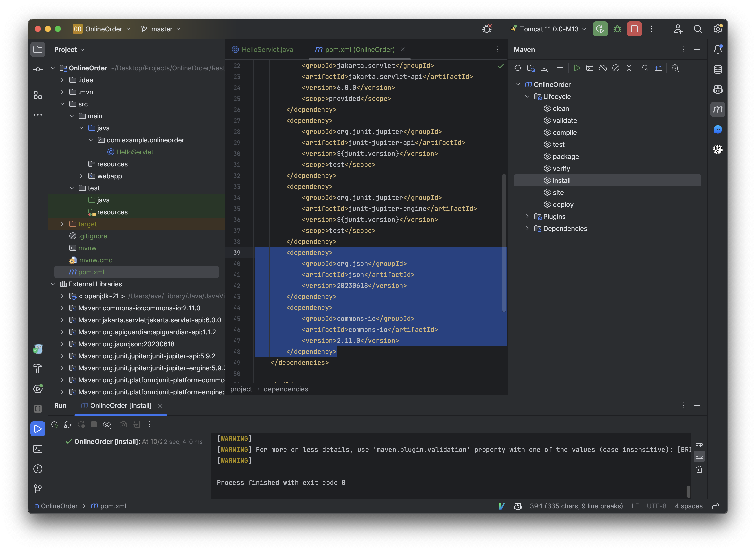Viewport: 756px width, 551px height.
Task: Toggle soft-wrap in the Run console
Action: click(x=699, y=443)
